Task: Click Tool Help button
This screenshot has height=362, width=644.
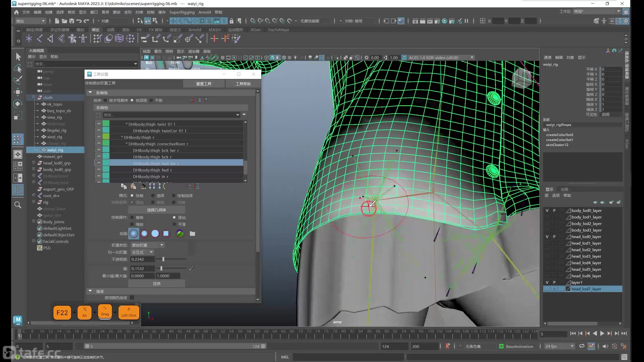Action: click(x=243, y=84)
